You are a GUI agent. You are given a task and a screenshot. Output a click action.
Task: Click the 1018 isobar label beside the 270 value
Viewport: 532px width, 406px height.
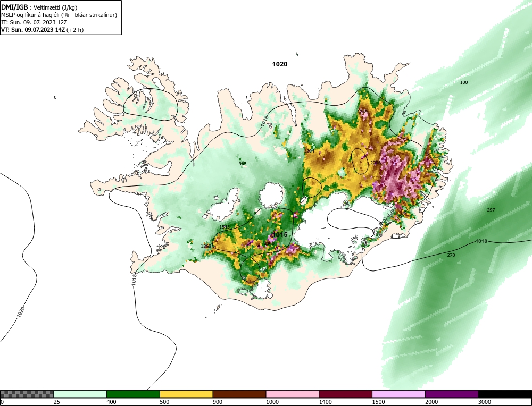(481, 241)
